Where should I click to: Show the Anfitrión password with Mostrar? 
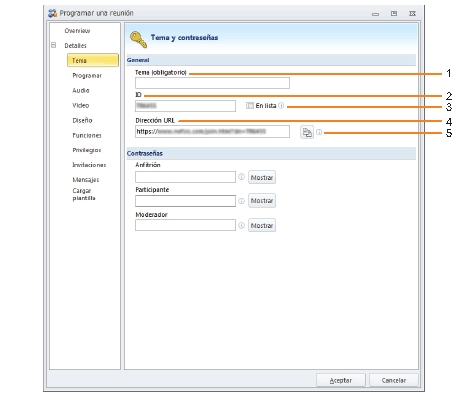coord(262,177)
